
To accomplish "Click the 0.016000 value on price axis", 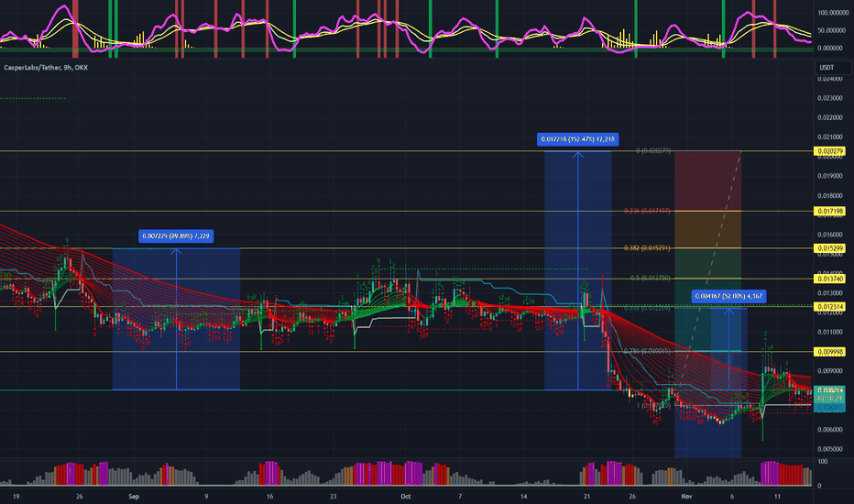I will click(x=830, y=235).
